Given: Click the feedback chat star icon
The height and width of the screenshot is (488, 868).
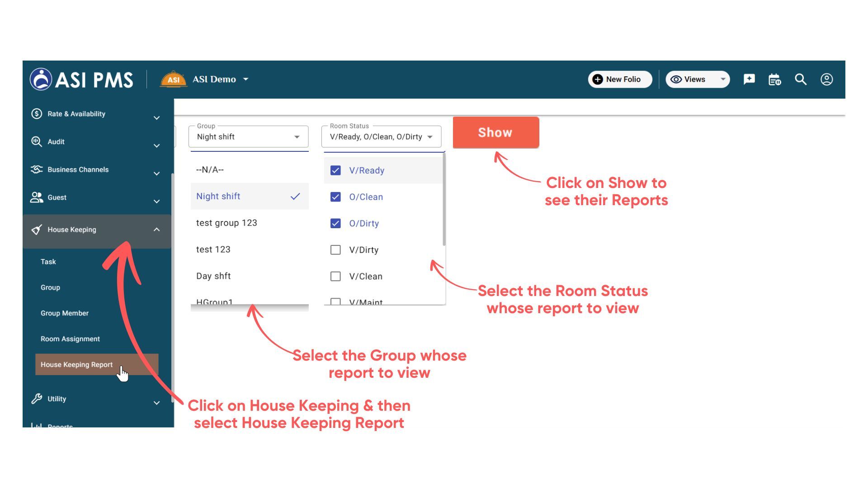Looking at the screenshot, I should click(749, 80).
